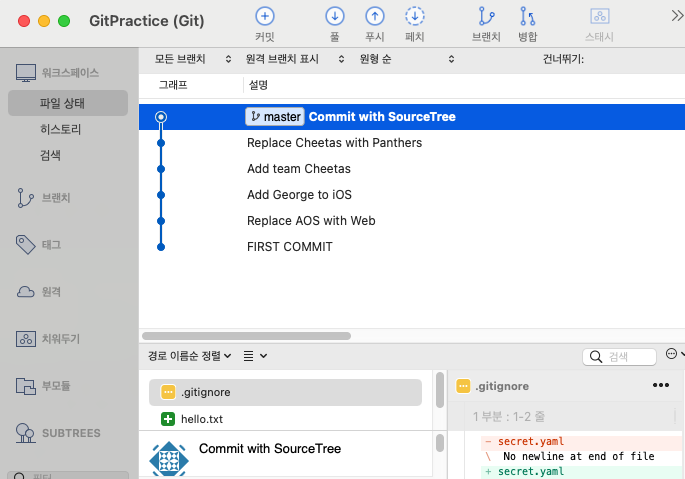Click the Workspace (워크스페이스) sidebar heading

70,73
